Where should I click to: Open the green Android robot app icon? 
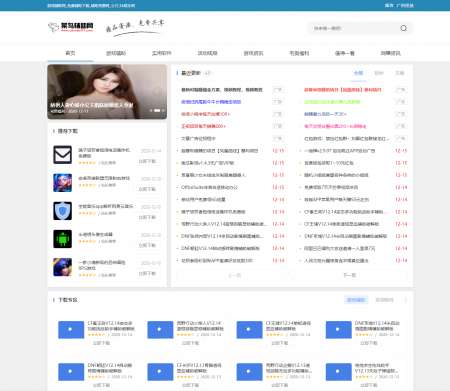[x=63, y=239]
